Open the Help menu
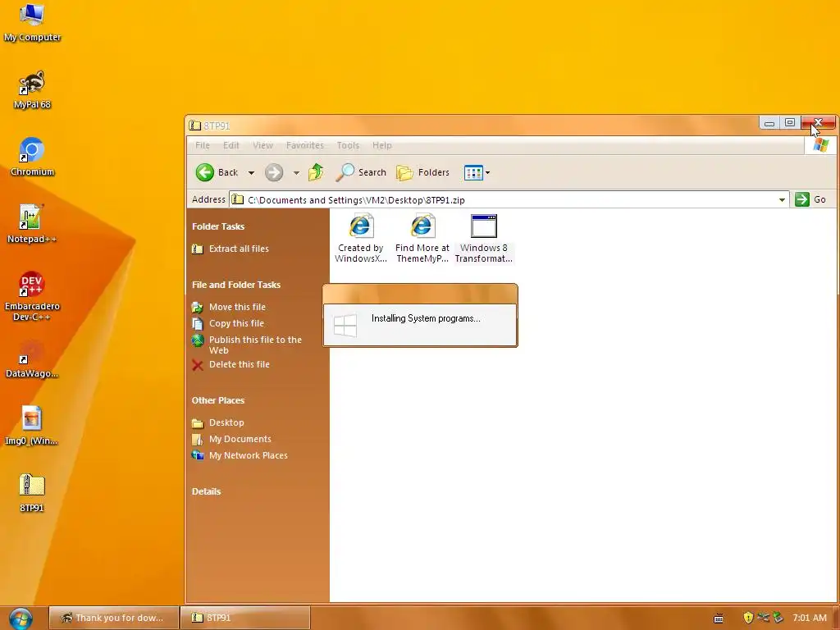The height and width of the screenshot is (630, 840). pyautogui.click(x=382, y=145)
